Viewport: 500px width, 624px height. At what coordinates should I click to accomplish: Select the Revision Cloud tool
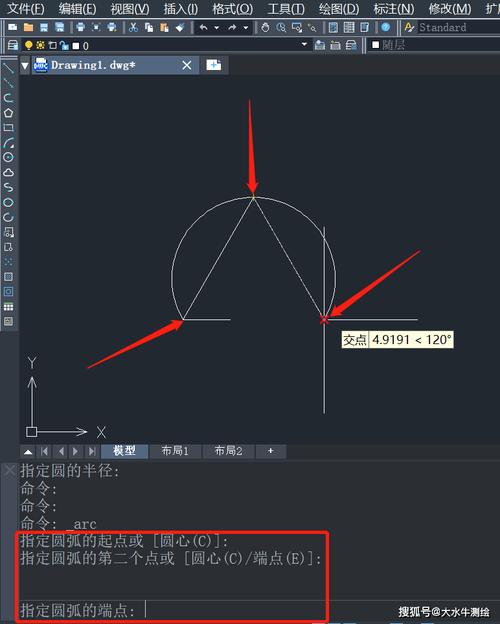point(8,173)
